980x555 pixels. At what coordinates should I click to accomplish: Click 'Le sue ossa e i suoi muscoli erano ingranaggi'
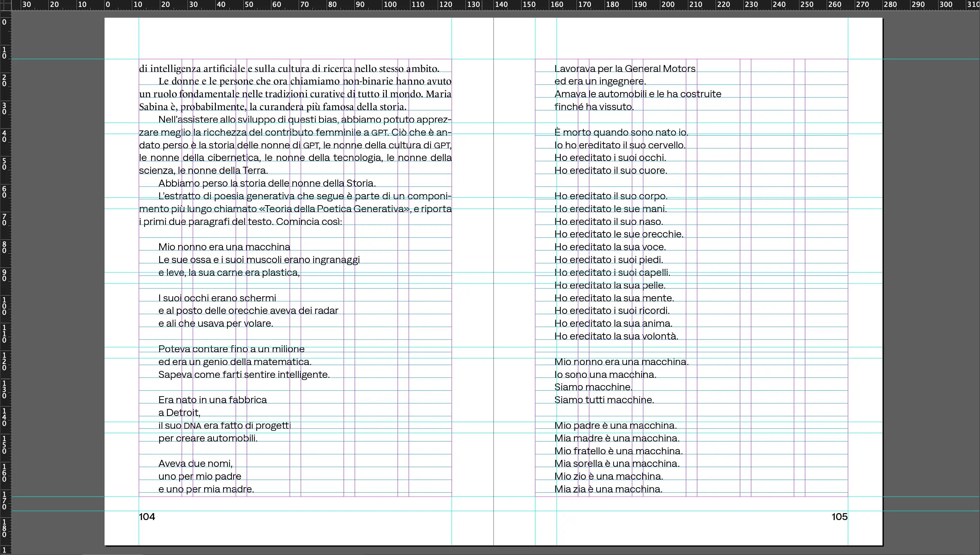[x=259, y=260]
